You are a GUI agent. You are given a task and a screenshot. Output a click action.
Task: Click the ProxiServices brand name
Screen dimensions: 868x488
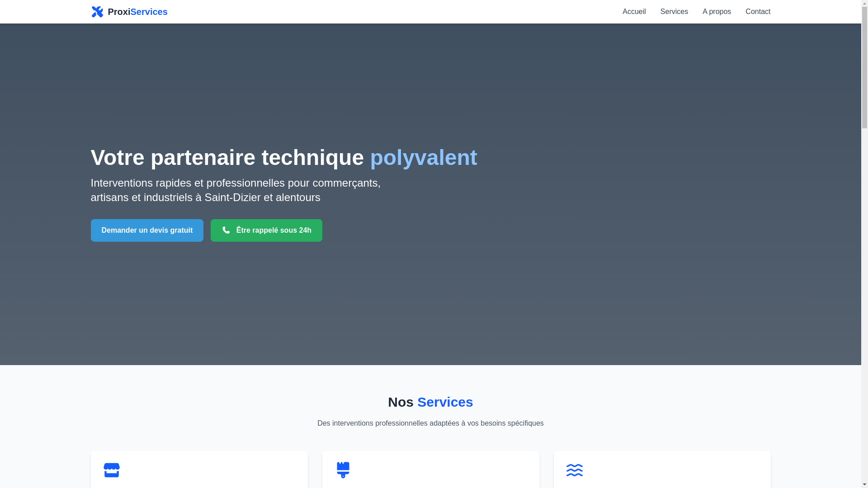click(137, 12)
